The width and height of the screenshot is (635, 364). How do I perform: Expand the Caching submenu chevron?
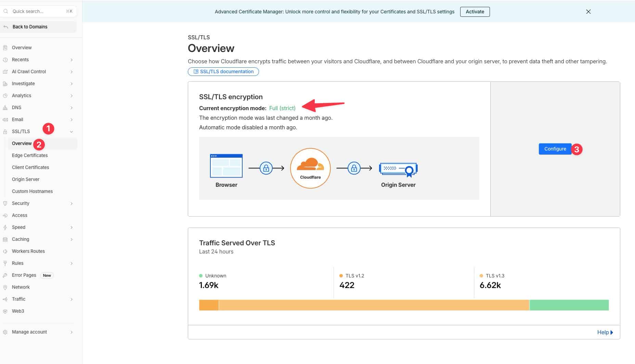coord(72,239)
